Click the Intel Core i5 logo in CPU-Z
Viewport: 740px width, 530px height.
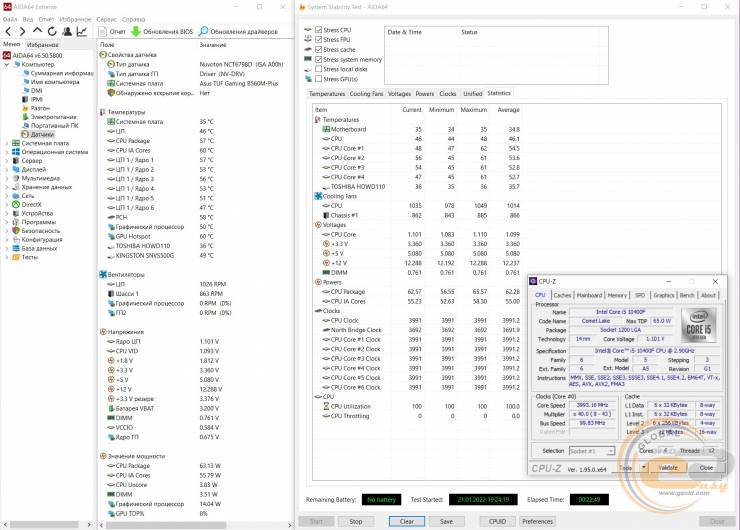coord(698,325)
